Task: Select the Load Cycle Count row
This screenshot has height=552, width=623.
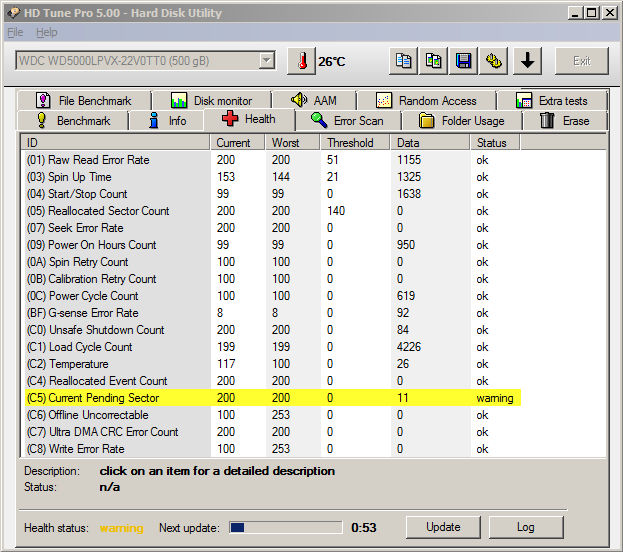Action: coord(273,347)
